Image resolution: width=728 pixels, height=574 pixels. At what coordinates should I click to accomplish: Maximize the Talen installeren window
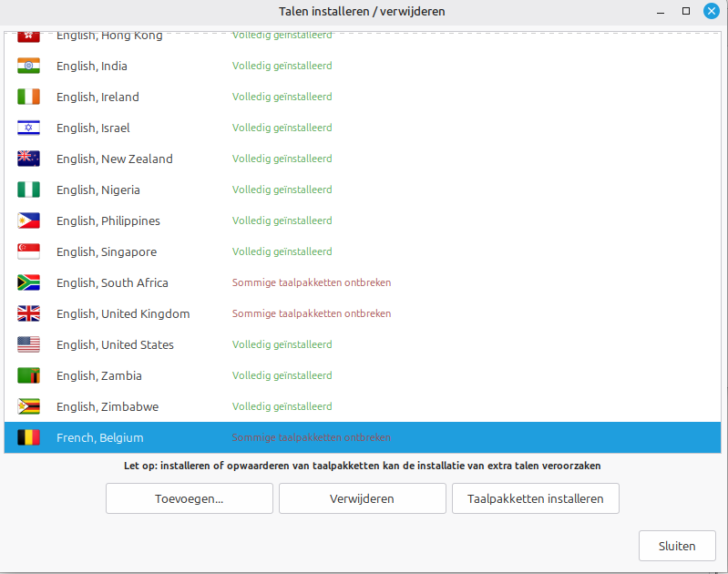click(x=686, y=11)
